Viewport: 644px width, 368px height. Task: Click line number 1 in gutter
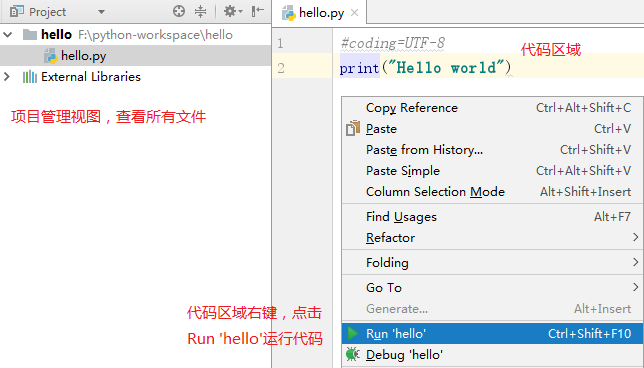click(x=280, y=43)
